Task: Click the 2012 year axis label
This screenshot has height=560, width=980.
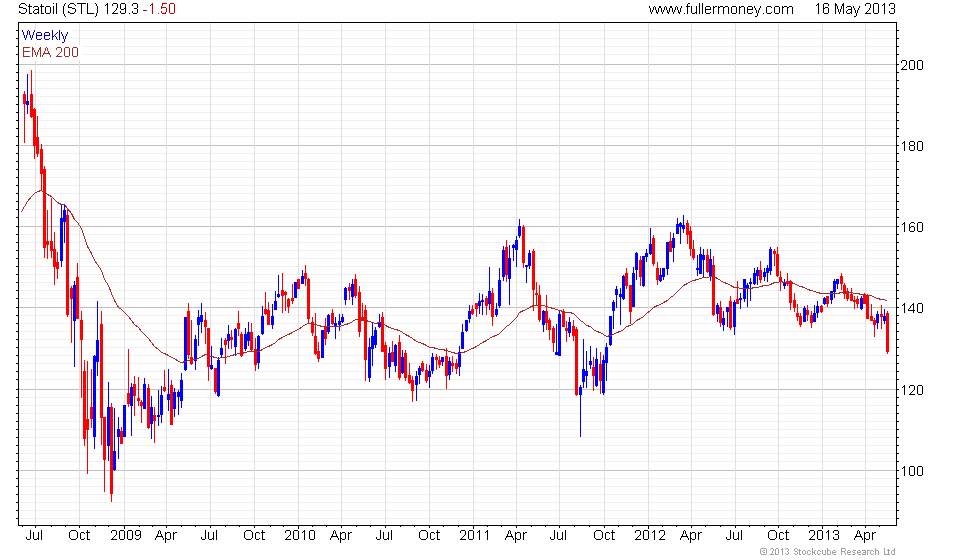Action: coord(650,536)
